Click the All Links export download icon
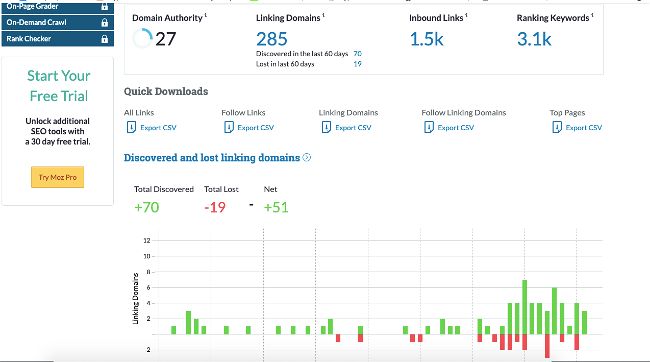 [131, 127]
